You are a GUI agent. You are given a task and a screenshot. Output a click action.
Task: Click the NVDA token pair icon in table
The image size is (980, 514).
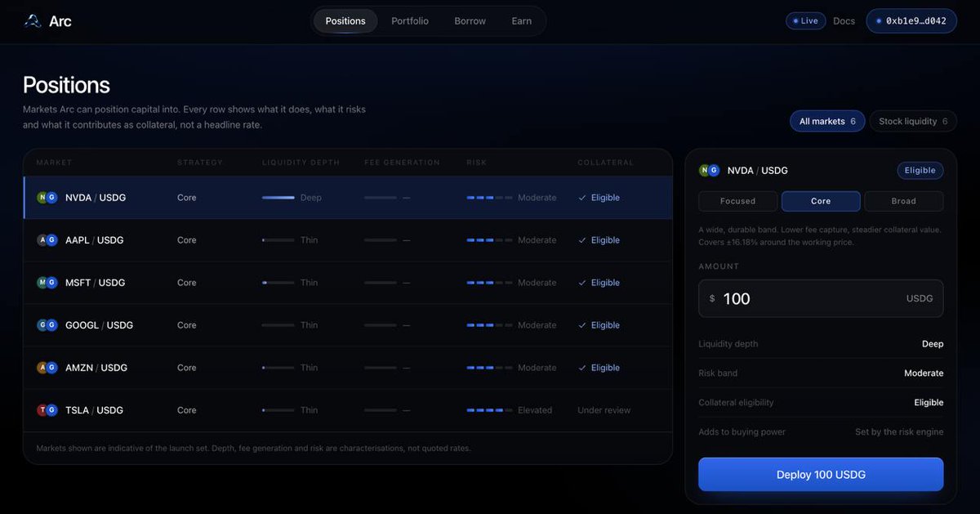pos(47,198)
